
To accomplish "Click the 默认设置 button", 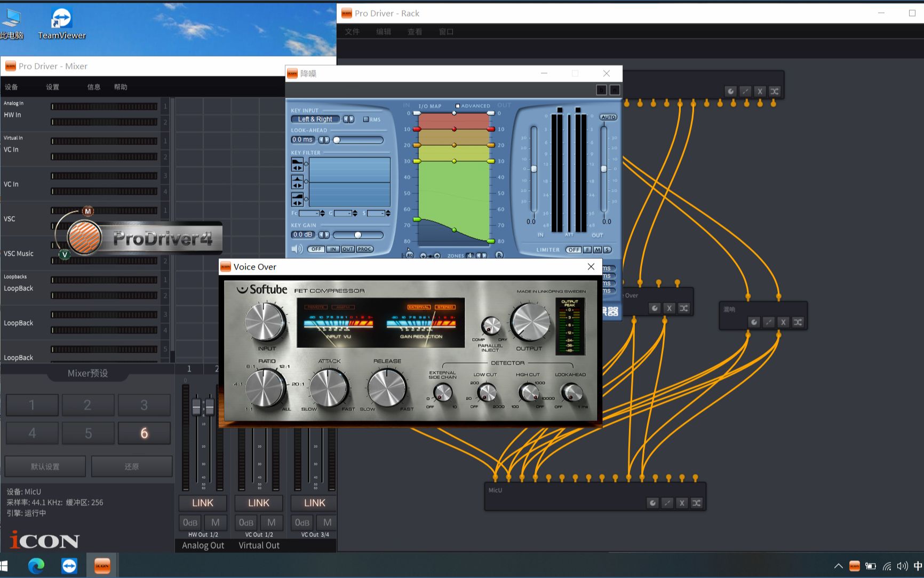I will point(45,466).
